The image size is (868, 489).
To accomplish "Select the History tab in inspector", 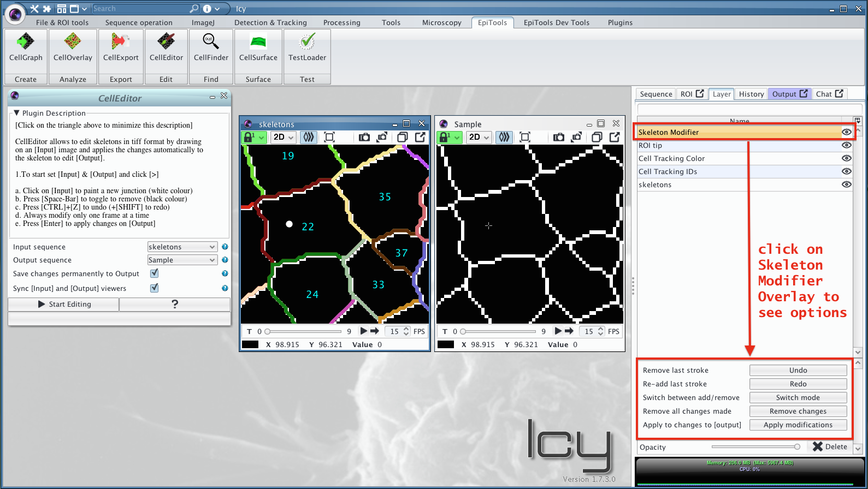I will pos(752,94).
